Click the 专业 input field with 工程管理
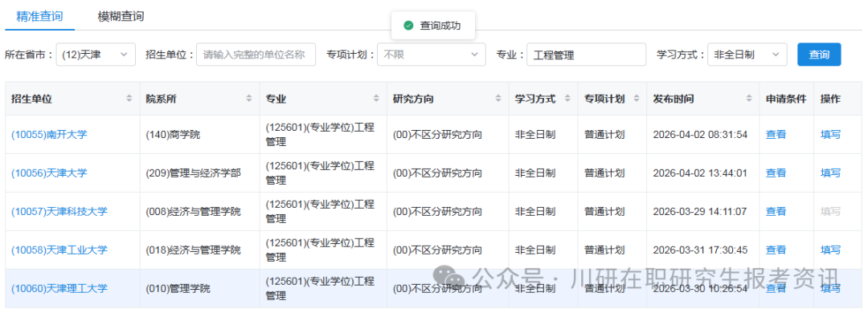The image size is (868, 313). [586, 55]
